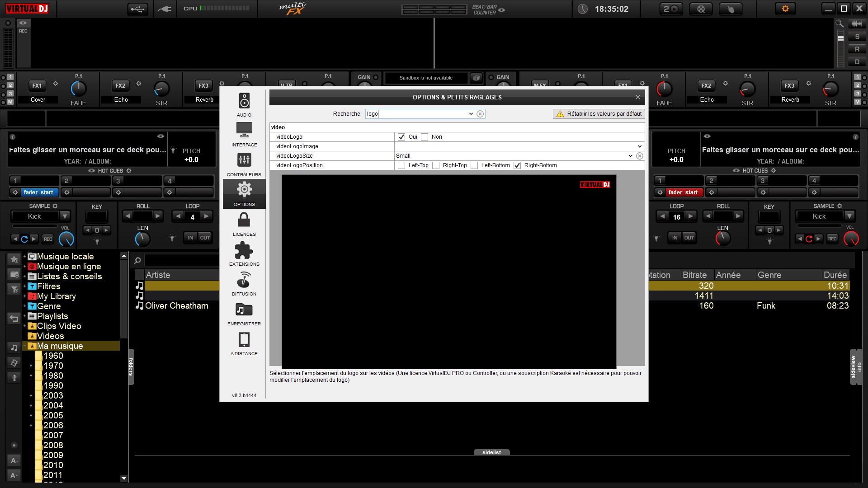This screenshot has height=488, width=868.
Task: Click the microphone icon in browser sidebar
Action: pyautogui.click(x=14, y=377)
